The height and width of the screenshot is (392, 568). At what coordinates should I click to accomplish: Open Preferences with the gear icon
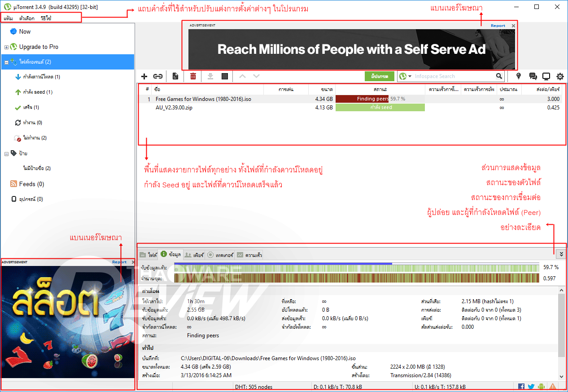[x=560, y=76]
